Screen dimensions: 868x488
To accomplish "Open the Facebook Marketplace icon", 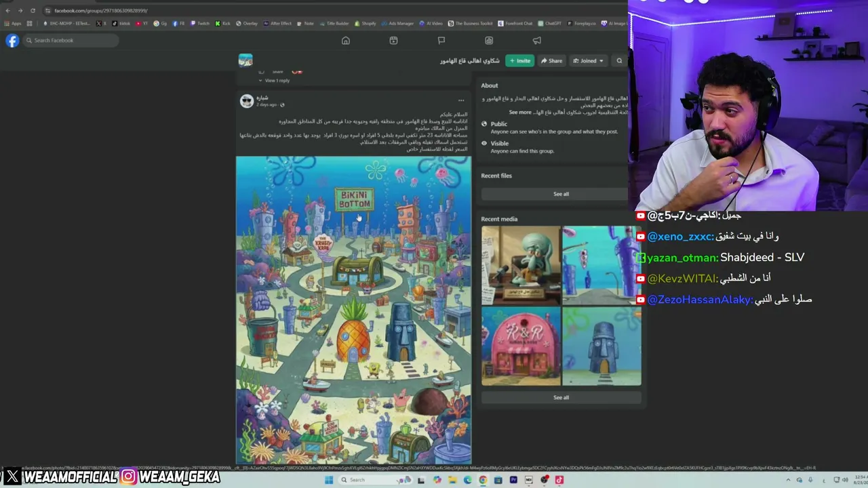I will tap(489, 41).
